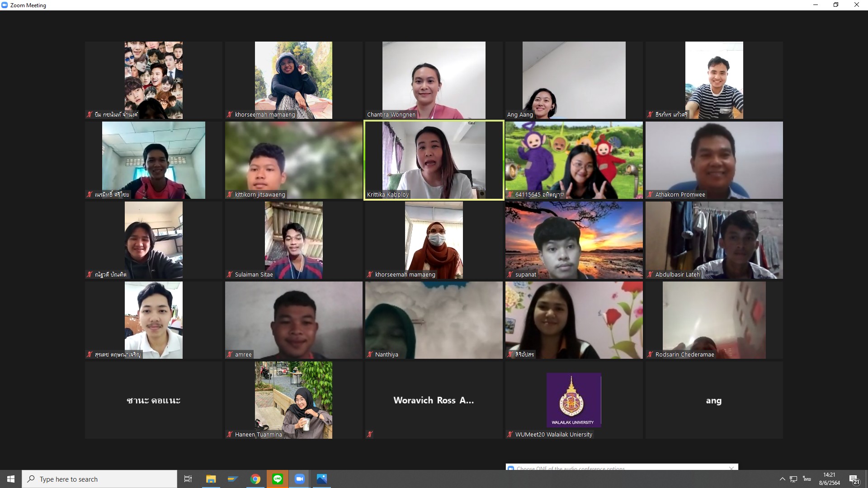The height and width of the screenshot is (488, 868).
Task: Switch the Thai input language indicator
Action: tap(807, 479)
